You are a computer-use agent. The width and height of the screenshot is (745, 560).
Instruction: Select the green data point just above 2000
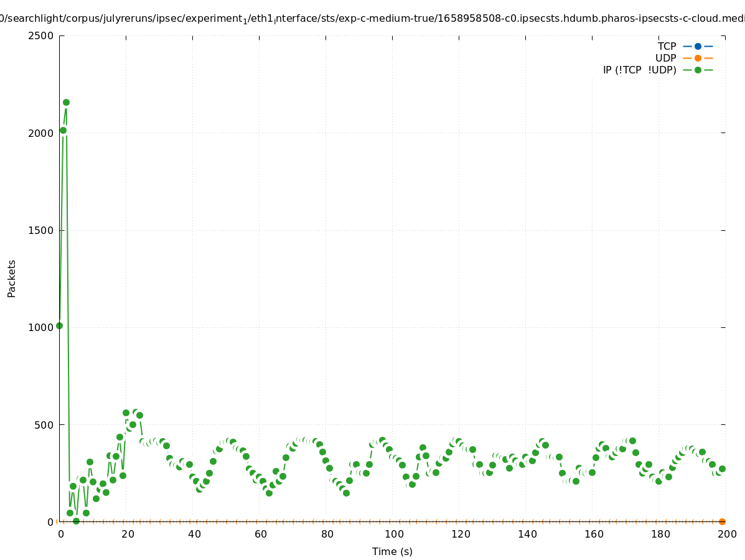tap(63, 130)
